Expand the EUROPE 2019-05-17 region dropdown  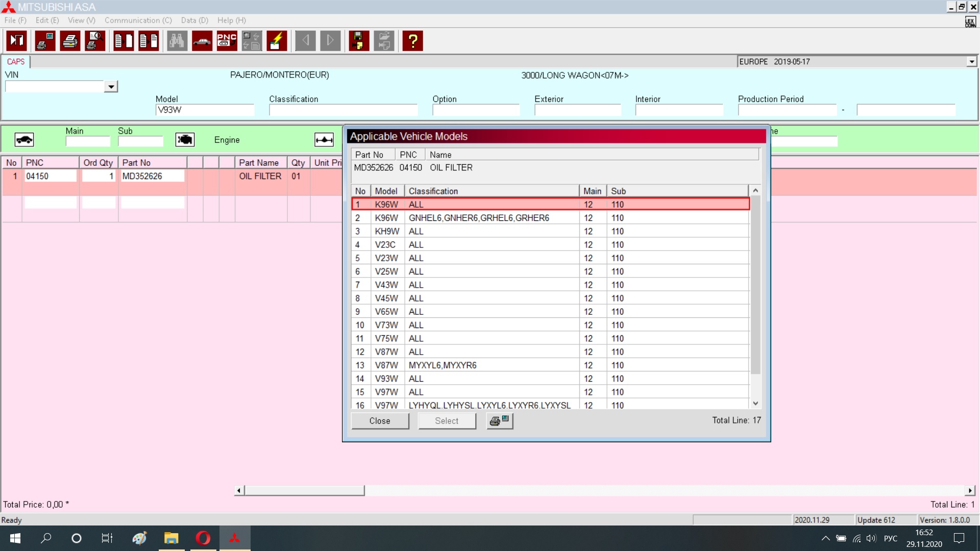(971, 62)
